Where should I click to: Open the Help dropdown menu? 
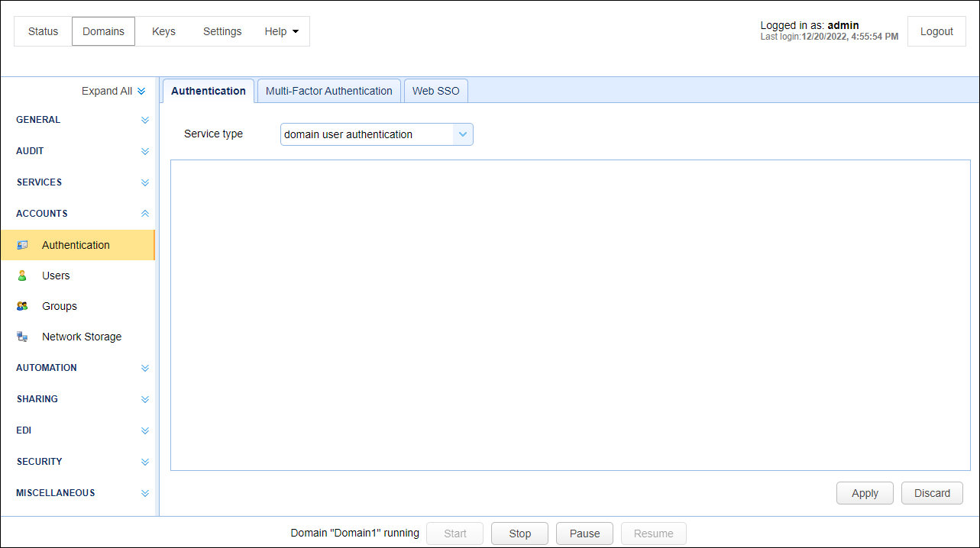pyautogui.click(x=281, y=31)
